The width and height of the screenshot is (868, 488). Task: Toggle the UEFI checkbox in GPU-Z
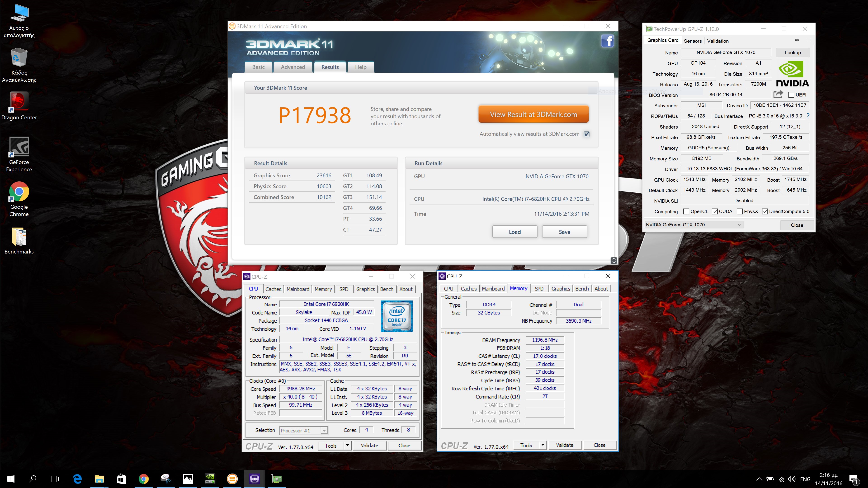(x=792, y=95)
